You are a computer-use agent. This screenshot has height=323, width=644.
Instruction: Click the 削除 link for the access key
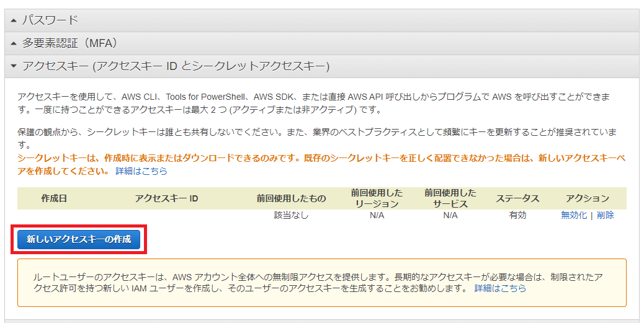606,215
